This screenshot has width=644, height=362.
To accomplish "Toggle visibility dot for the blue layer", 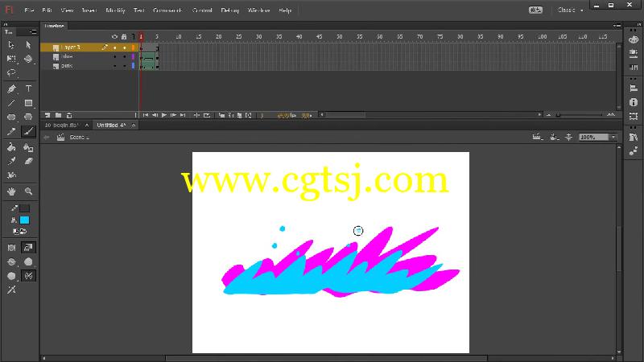I will 114,56.
